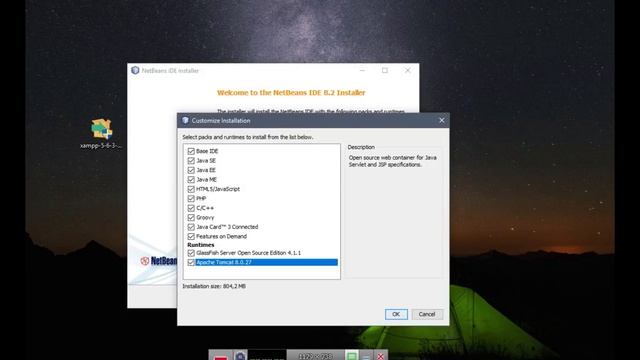Select the HTML5/JavaScript row label
Image resolution: width=640 pixels, height=360 pixels.
click(218, 189)
